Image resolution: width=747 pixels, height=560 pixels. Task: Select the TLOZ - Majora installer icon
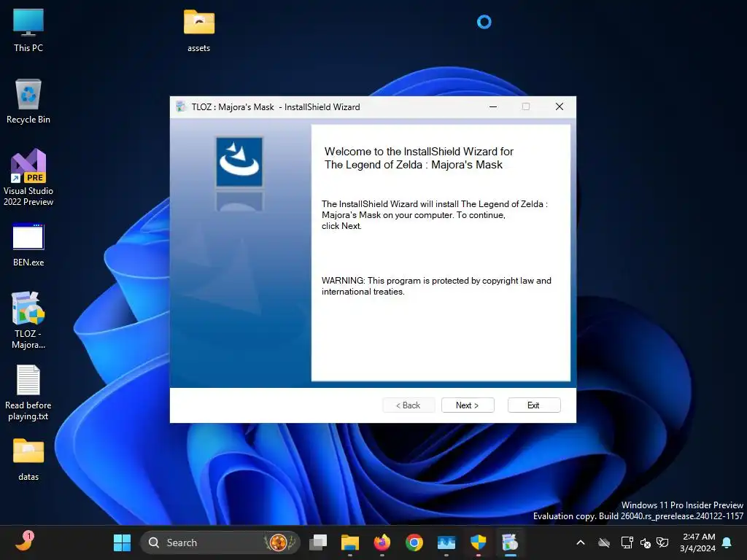(28, 320)
